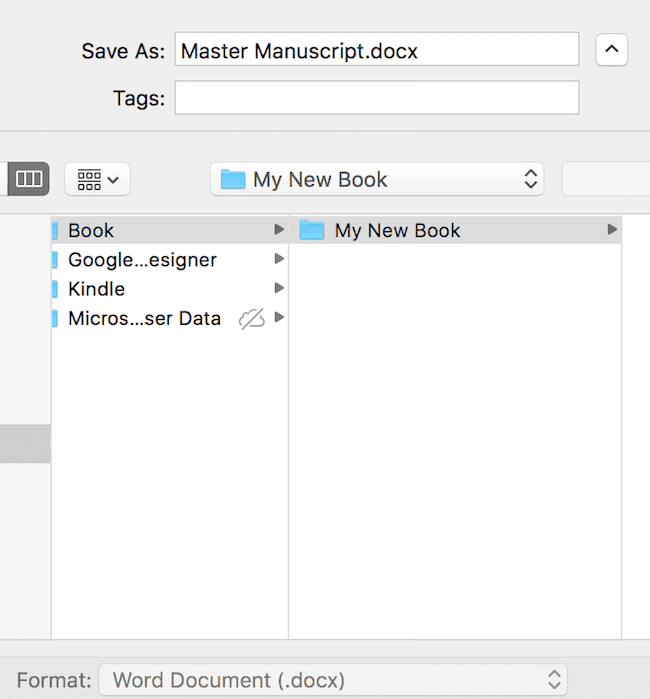The image size is (650, 699).
Task: Click the cloud-unavailable icon beside Micros…ser Data
Action: point(251,319)
